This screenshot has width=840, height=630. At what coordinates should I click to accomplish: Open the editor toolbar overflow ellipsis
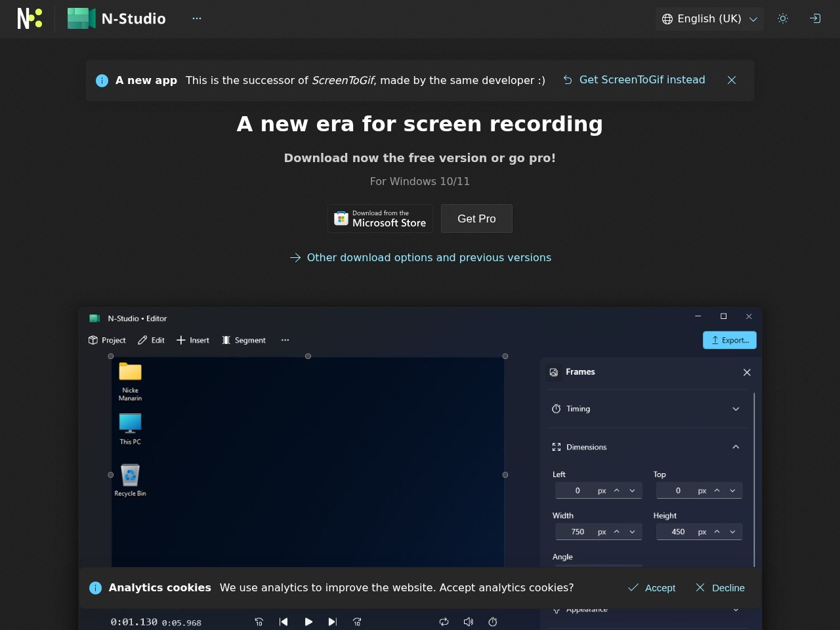285,340
